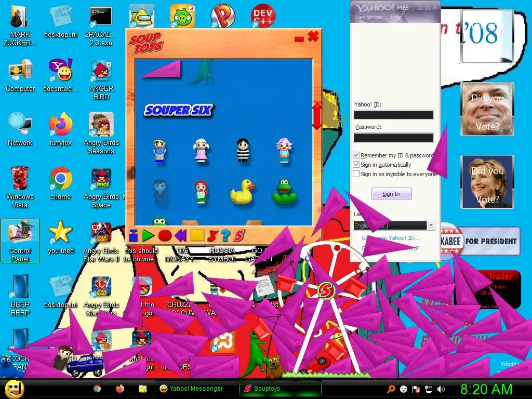The image size is (532, 399).
Task: Click the yellow stop square in Soup Toys
Action: point(197,235)
